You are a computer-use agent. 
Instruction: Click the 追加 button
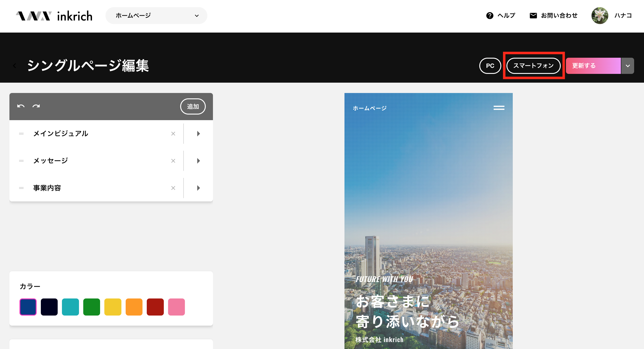193,106
